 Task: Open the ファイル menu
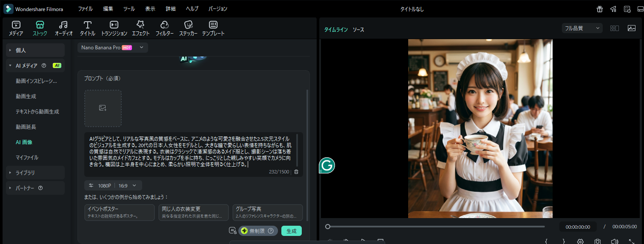pos(85,9)
